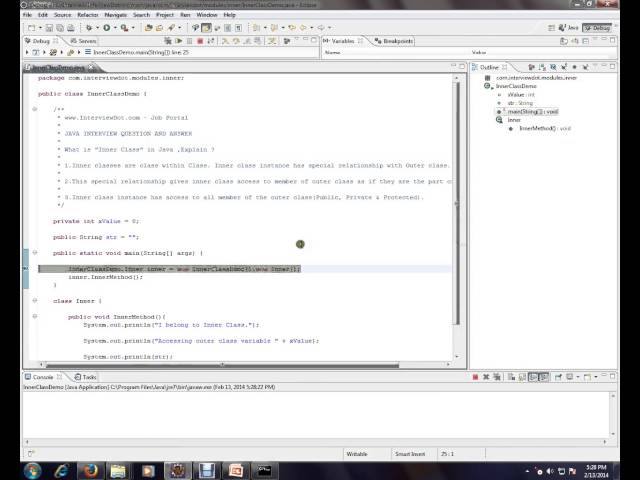This screenshot has height=480, width=640.
Task: Toggle Scroll Lock in the Console toolbar
Action: (x=522, y=377)
